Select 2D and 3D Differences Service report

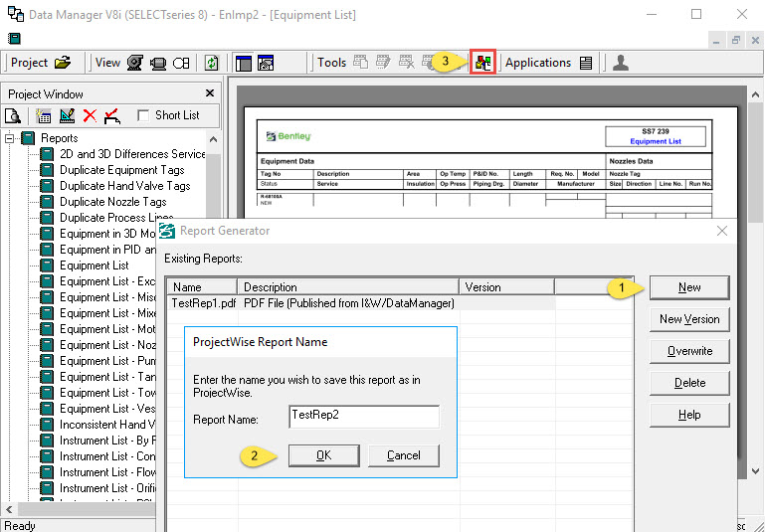132,154
